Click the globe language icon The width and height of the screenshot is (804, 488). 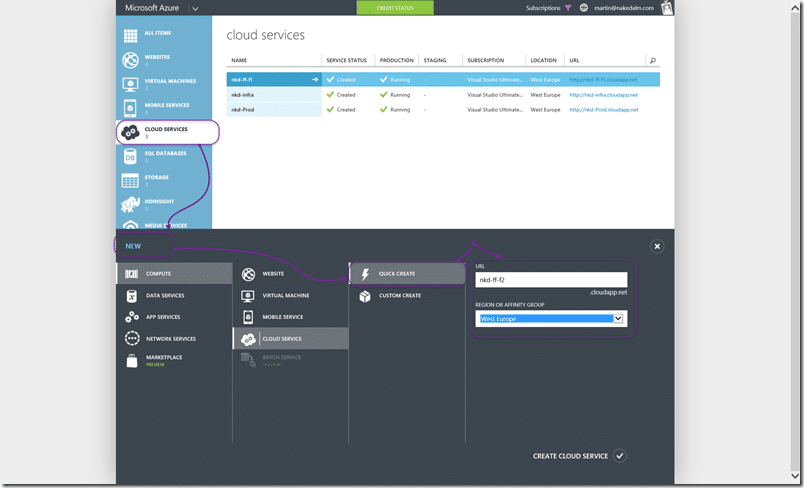[x=584, y=8]
